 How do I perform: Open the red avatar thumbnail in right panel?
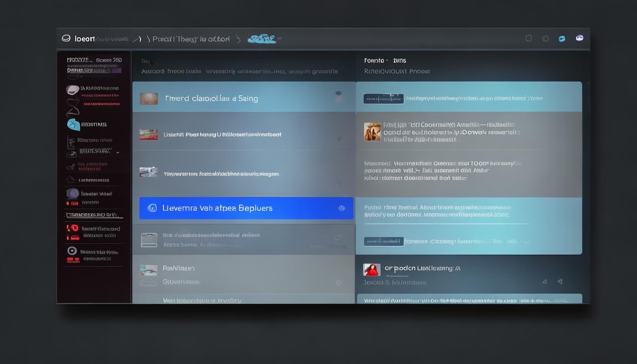click(x=372, y=270)
